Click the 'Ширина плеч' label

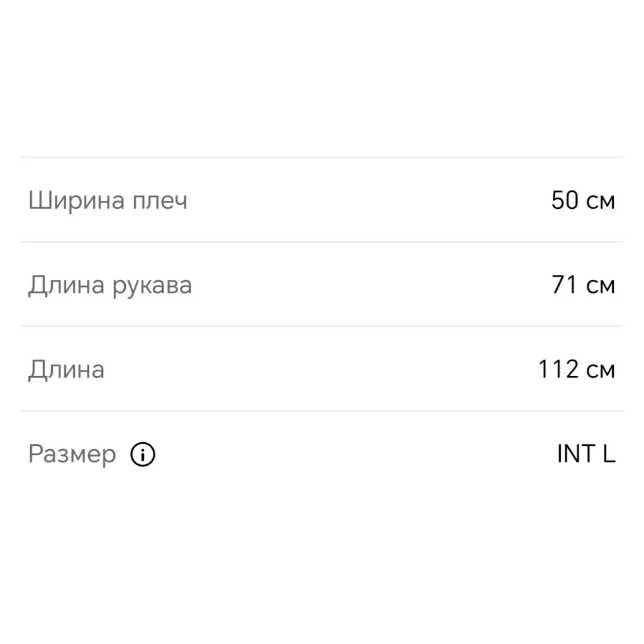tap(108, 201)
